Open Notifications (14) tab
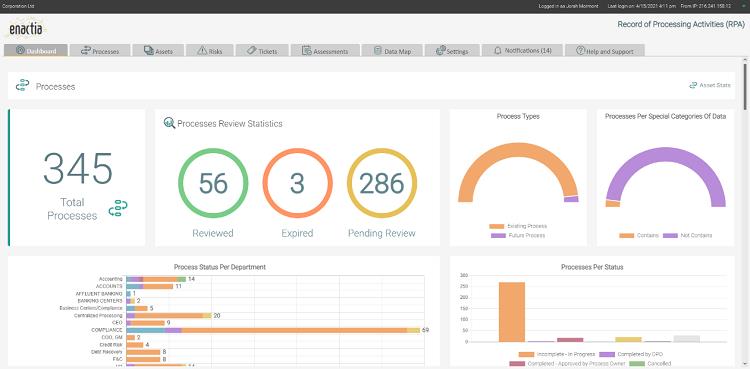The width and height of the screenshot is (750, 369). click(522, 50)
